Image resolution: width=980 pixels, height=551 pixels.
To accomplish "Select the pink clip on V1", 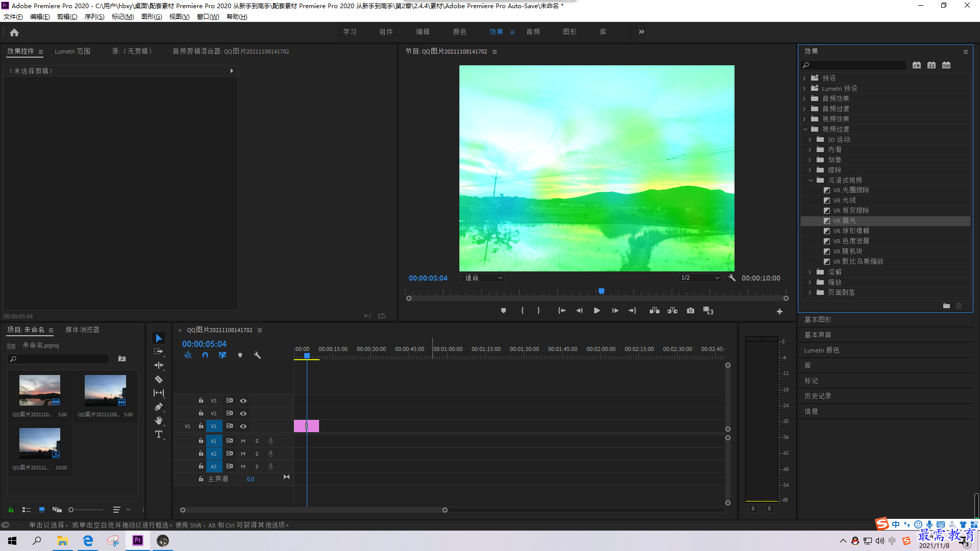I will [306, 426].
